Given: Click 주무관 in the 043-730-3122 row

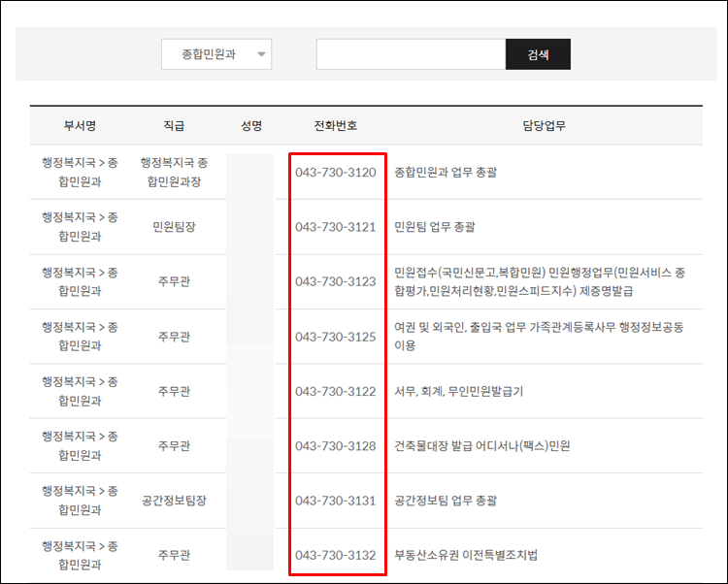Looking at the screenshot, I should (174, 392).
